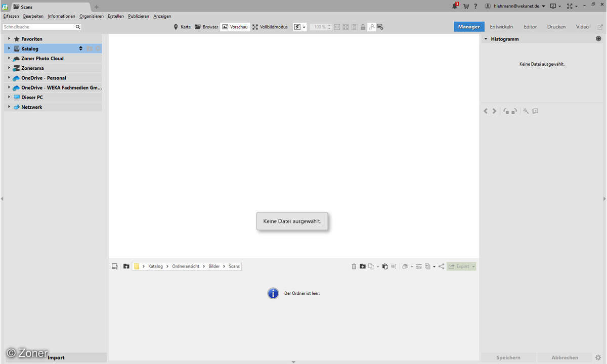Screen dimensions: 607x364
Task: Click Ordneransicht in the breadcrumb path
Action: click(186, 266)
